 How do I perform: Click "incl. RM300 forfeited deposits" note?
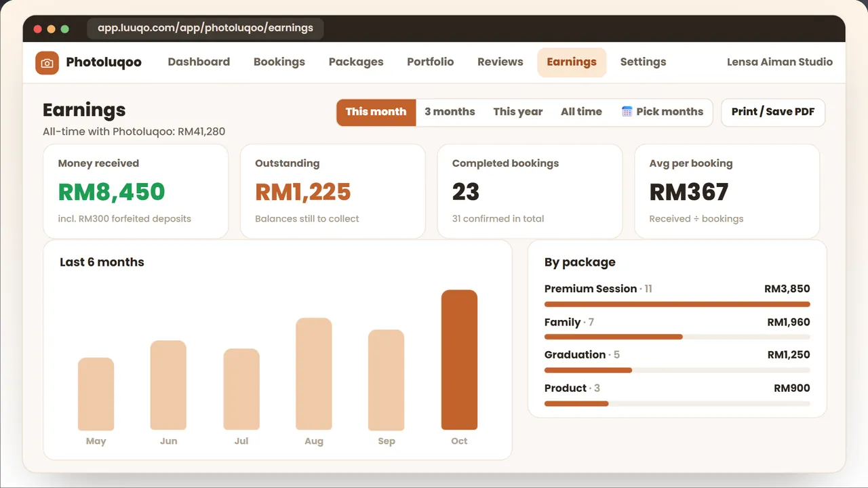pos(125,219)
